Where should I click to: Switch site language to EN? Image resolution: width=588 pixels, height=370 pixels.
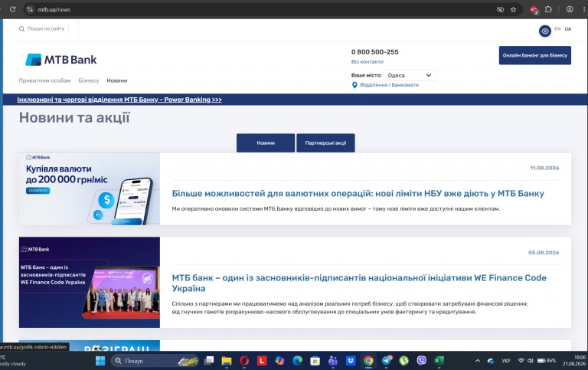point(557,29)
